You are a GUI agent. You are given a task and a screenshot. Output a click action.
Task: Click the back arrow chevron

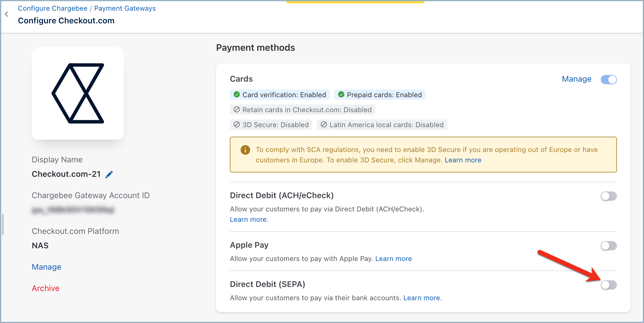coord(7,14)
